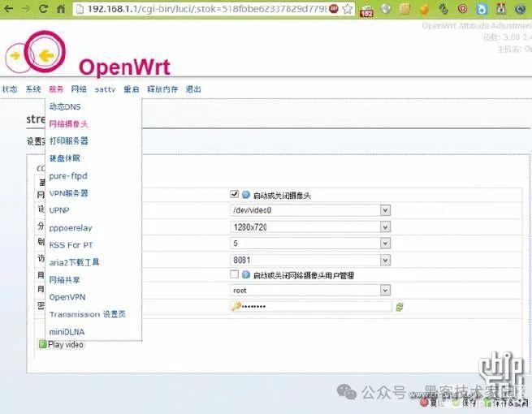
Task: Click the password input field
Action: (311, 307)
